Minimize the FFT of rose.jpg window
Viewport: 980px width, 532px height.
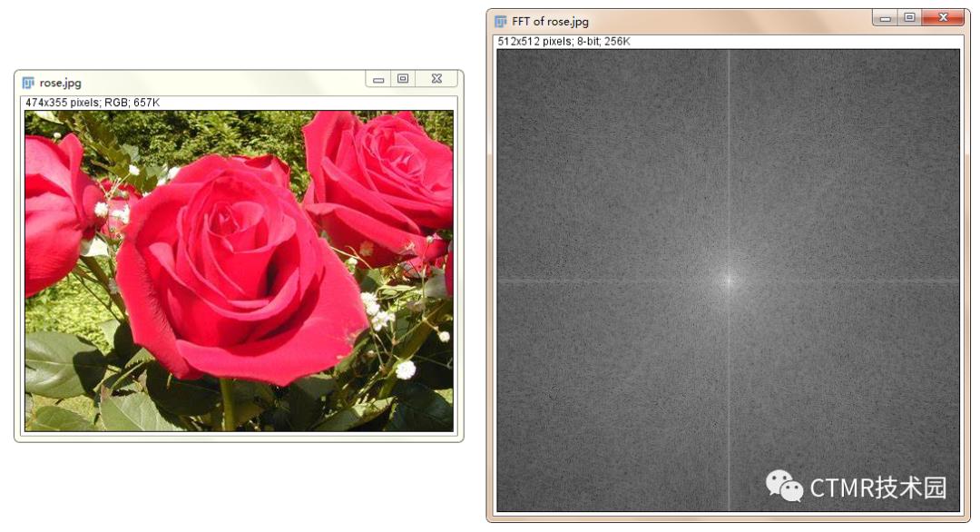[x=886, y=18]
